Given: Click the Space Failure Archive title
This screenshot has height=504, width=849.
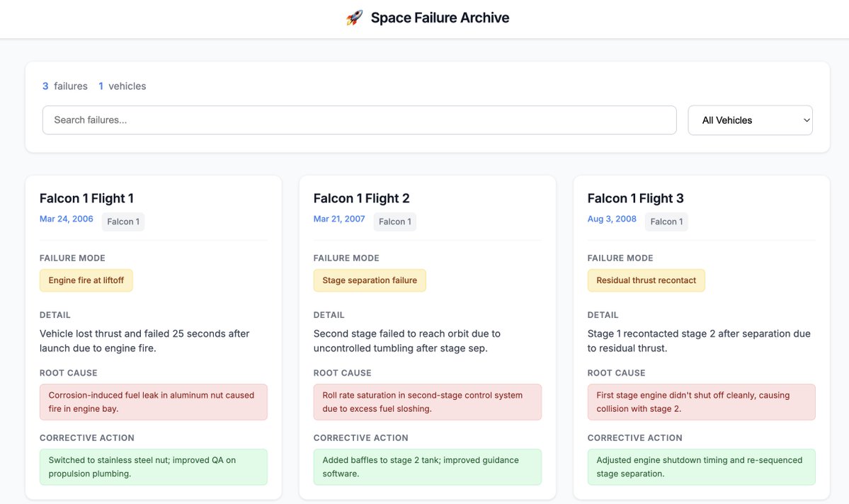Looking at the screenshot, I should pyautogui.click(x=440, y=18).
